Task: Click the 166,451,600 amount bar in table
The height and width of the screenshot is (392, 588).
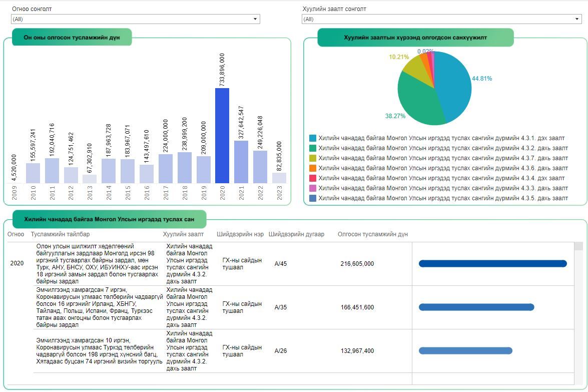Action: 476,307
